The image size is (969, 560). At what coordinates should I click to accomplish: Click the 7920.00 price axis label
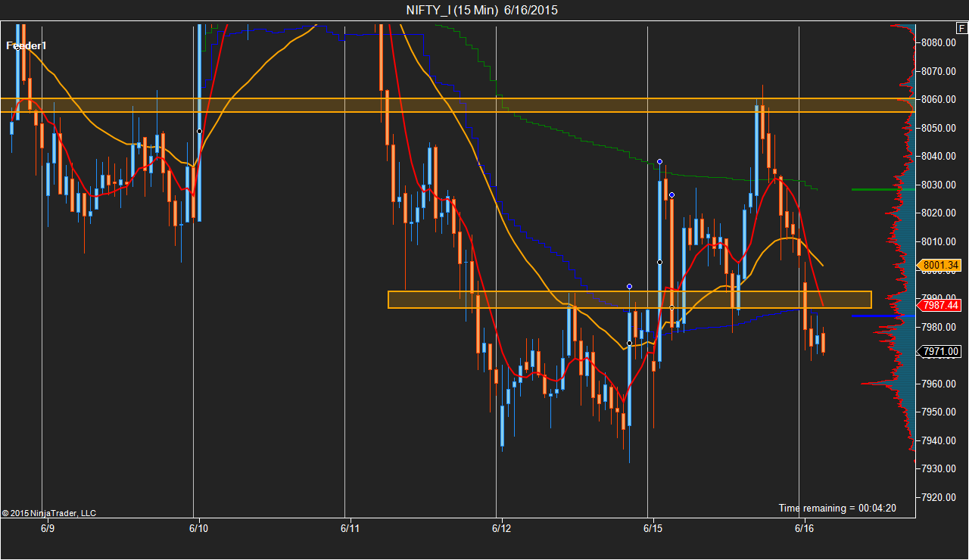939,497
